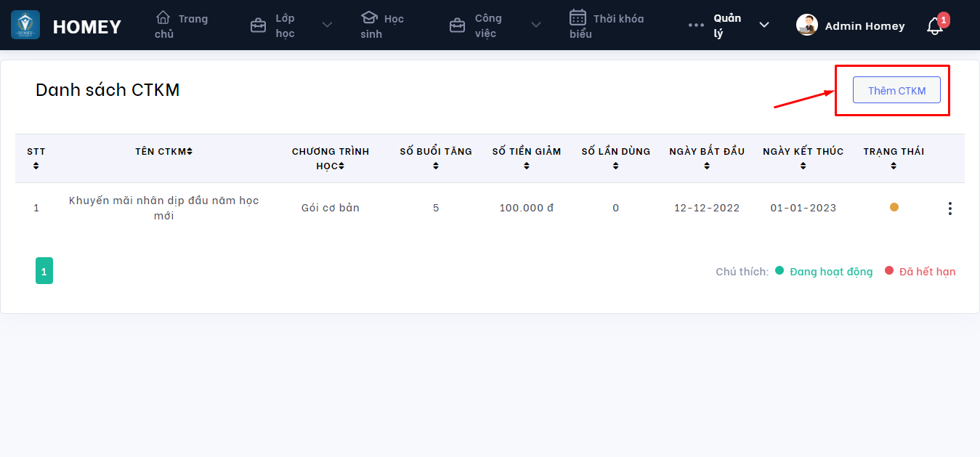Sort table by Tên CTKM column
The image size is (980, 457).
coord(190,152)
